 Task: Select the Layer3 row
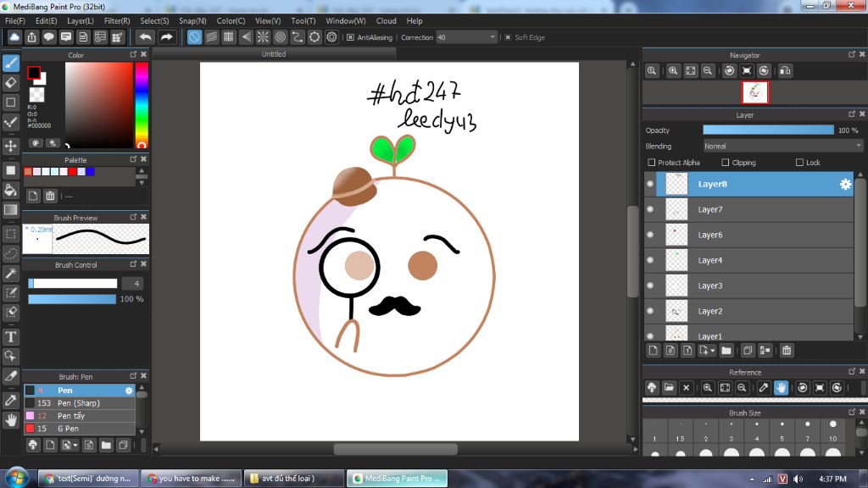749,286
